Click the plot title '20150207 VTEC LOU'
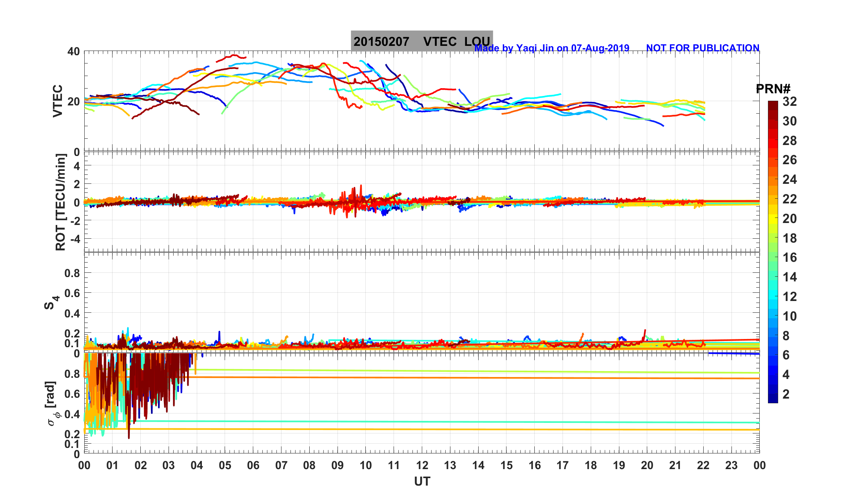This screenshot has width=844, height=504. point(421,41)
